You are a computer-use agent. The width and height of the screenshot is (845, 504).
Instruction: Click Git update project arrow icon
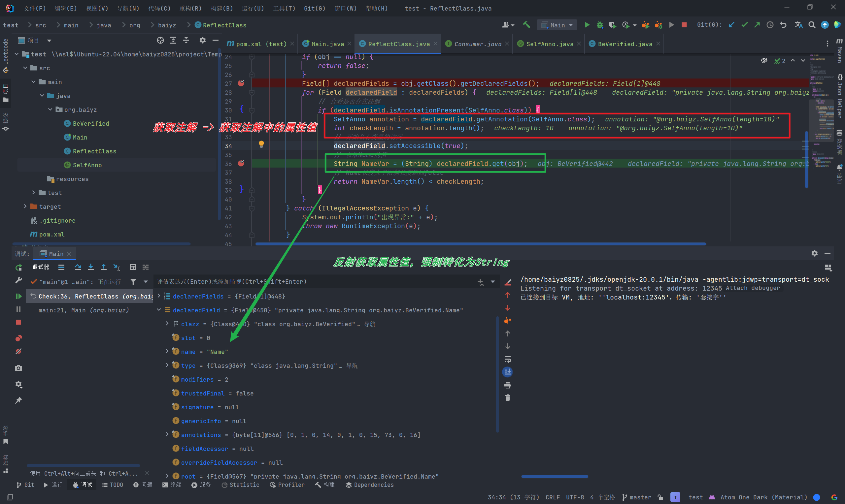[x=731, y=25]
